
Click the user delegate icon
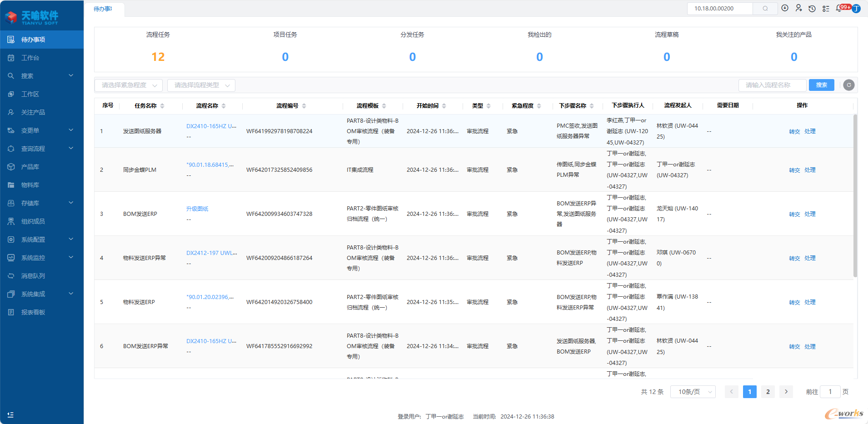798,8
